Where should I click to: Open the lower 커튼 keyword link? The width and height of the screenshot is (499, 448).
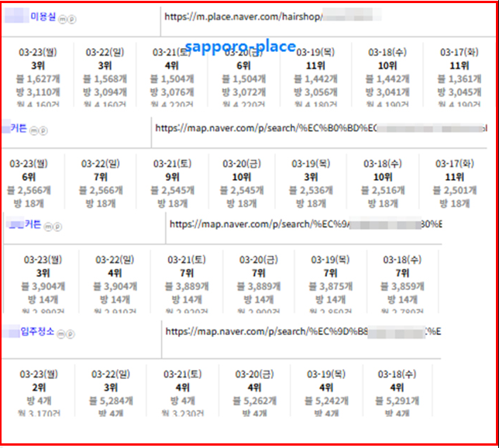pyautogui.click(x=33, y=225)
